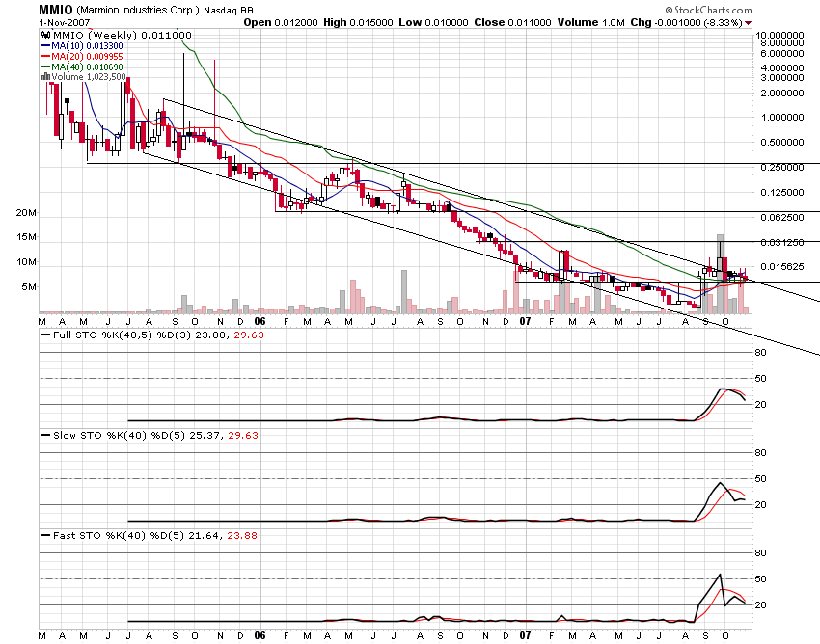Click the red MA(20) line marker
820x644 pixels.
(x=46, y=57)
